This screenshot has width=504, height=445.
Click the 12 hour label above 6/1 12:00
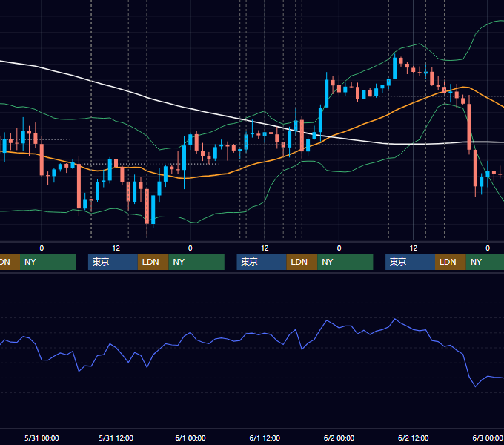click(x=265, y=248)
